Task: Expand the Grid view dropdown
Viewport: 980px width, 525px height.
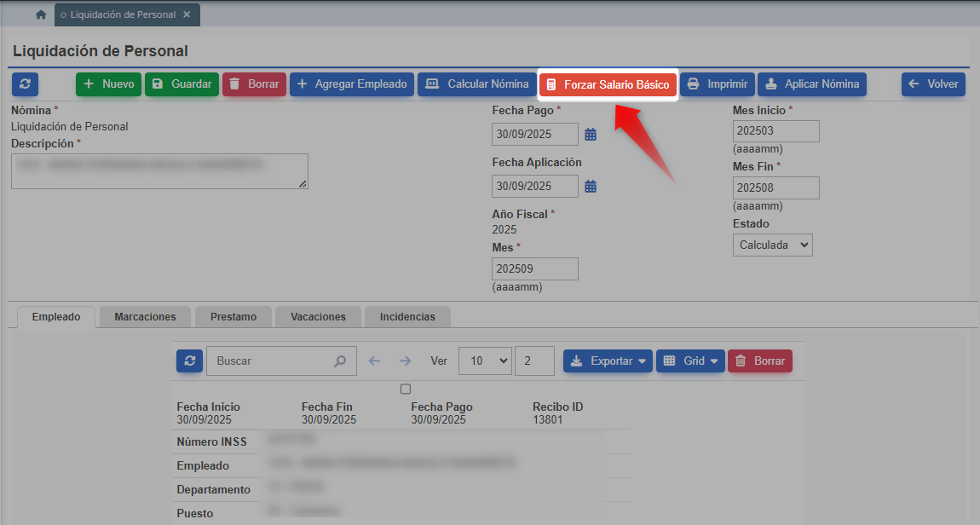Action: pyautogui.click(x=690, y=361)
